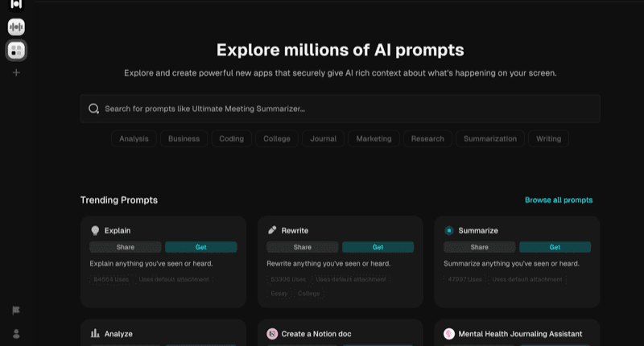Click the Explain lightbulb icon

[95, 230]
